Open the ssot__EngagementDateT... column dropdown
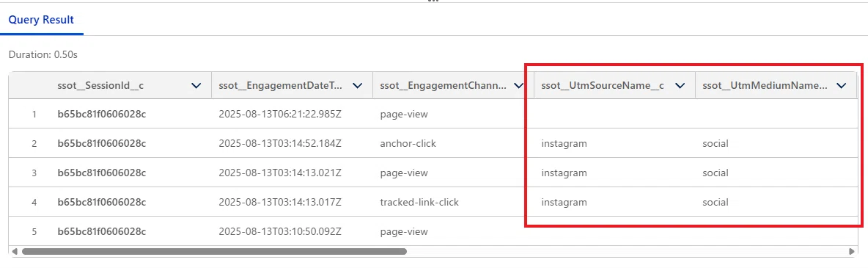 (x=358, y=85)
